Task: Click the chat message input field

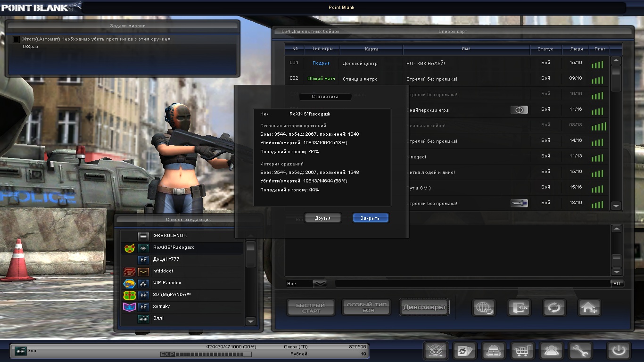Action: point(471,283)
